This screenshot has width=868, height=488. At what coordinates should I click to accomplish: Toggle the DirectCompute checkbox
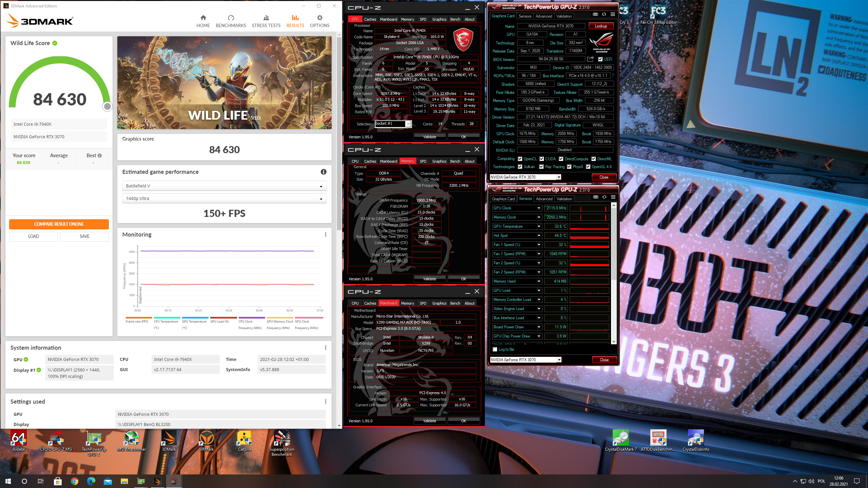pyautogui.click(x=561, y=159)
